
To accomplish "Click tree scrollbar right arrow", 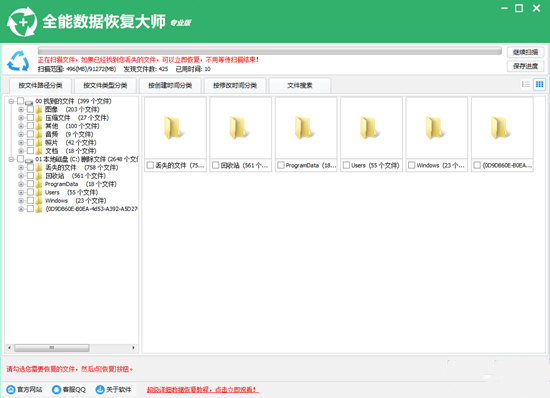I will [133, 348].
